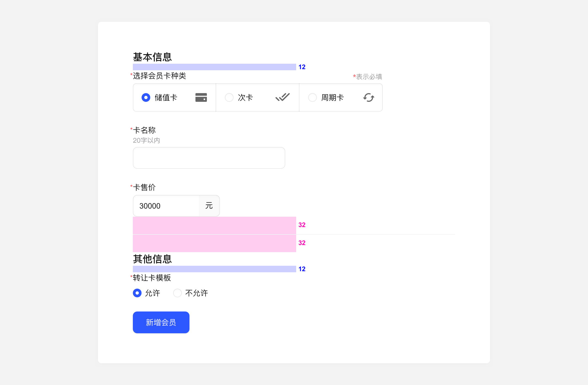Click the 次卡 option label text
The image size is (588, 385).
coord(245,97)
